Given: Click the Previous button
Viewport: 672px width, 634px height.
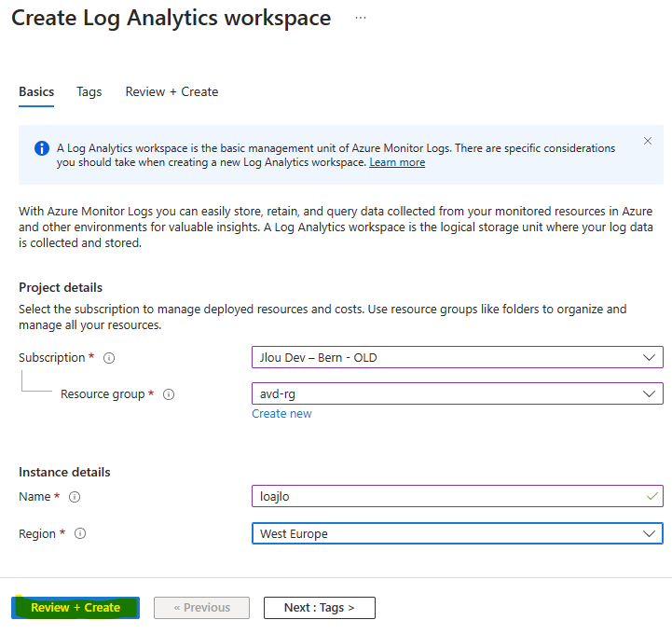Looking at the screenshot, I should (x=201, y=608).
